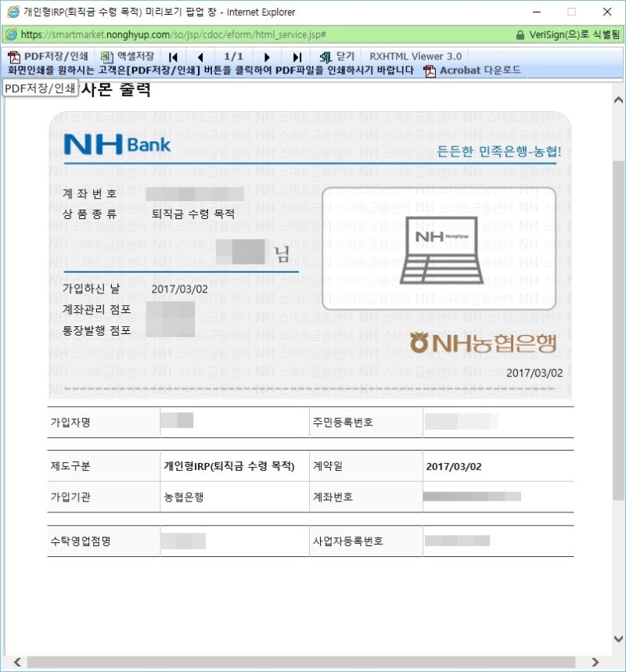Click the page icon in the address bar
The image size is (626, 672).
(x=12, y=34)
